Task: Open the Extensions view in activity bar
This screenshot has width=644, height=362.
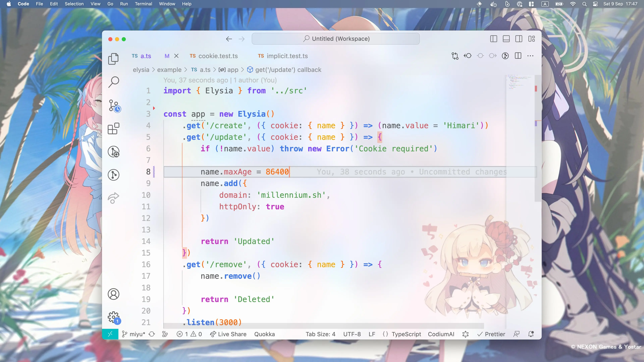Action: click(x=114, y=128)
